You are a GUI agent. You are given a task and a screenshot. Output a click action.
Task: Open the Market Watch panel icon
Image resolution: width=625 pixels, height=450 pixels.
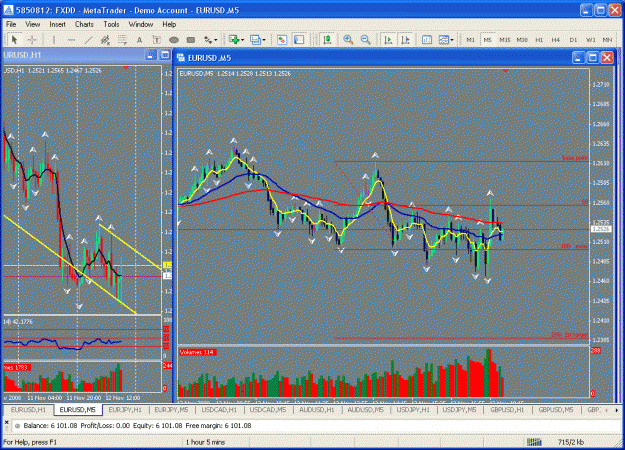click(282, 39)
